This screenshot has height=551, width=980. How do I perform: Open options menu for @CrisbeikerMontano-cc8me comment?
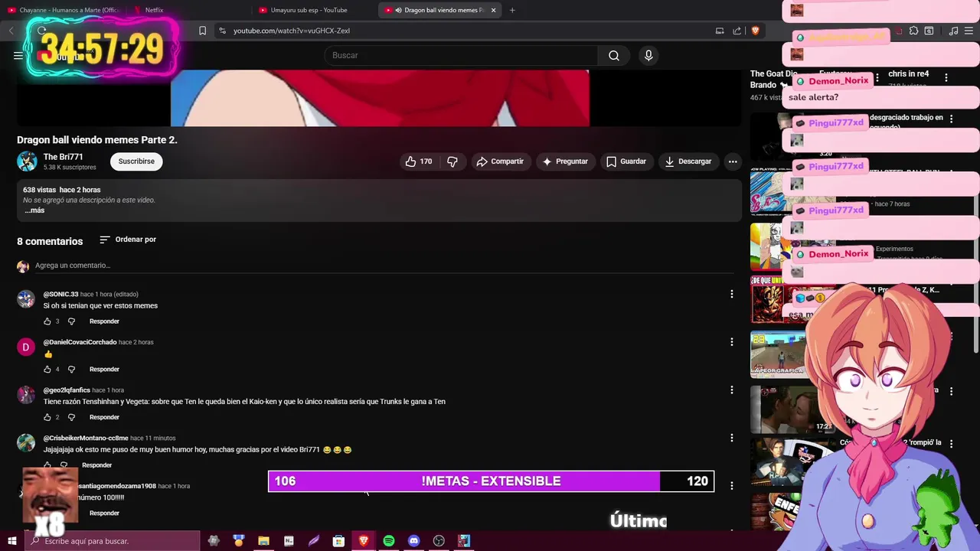click(x=731, y=438)
